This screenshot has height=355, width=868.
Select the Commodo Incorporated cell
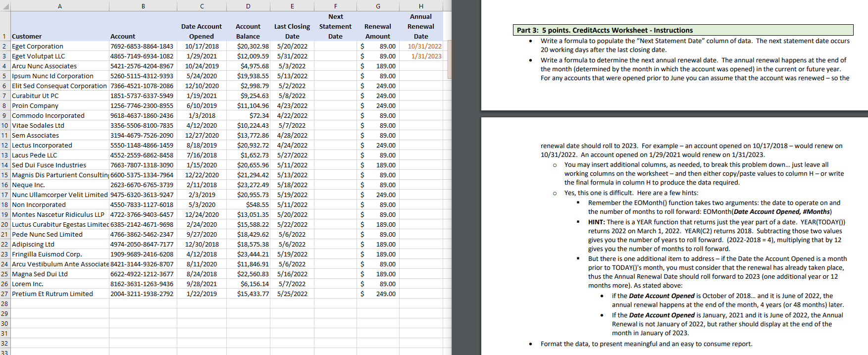point(60,115)
